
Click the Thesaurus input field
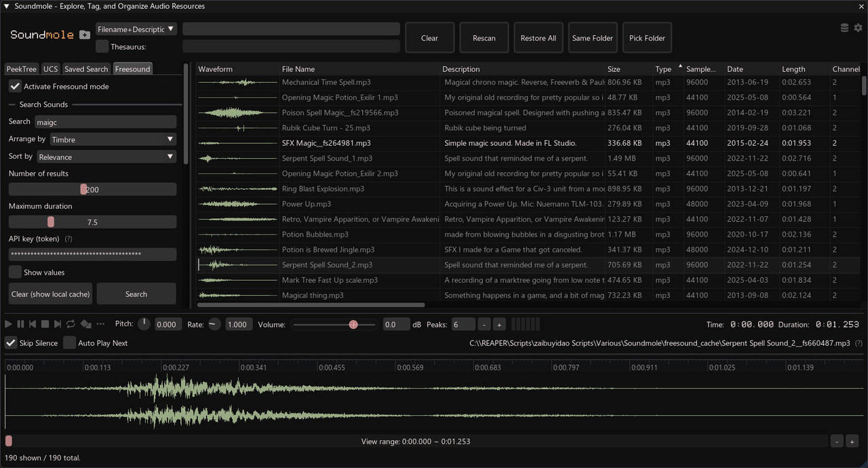(291, 46)
